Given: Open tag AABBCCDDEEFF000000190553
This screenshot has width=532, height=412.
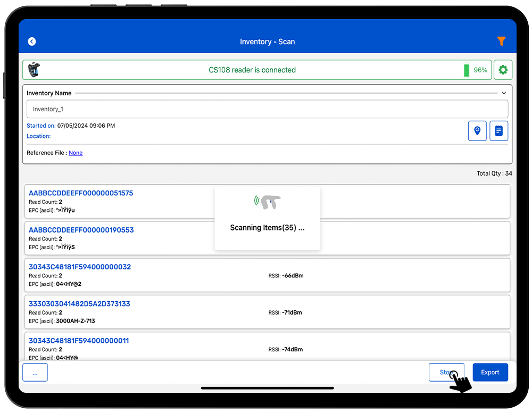Looking at the screenshot, I should [81, 230].
